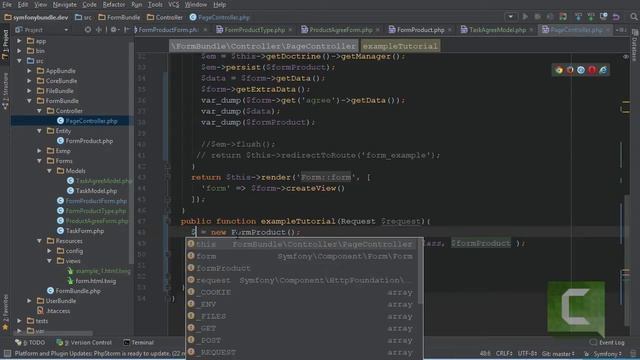Image resolution: width=640 pixels, height=360 pixels.
Task: Choose 'this' from completion popup
Action: (303, 244)
